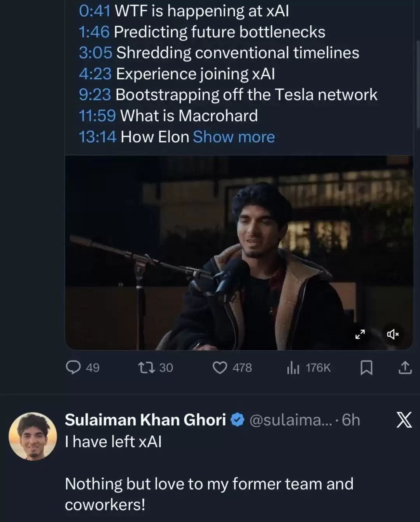Unmute the video sound
Viewport: 420px width, 522px height.
coord(393,334)
